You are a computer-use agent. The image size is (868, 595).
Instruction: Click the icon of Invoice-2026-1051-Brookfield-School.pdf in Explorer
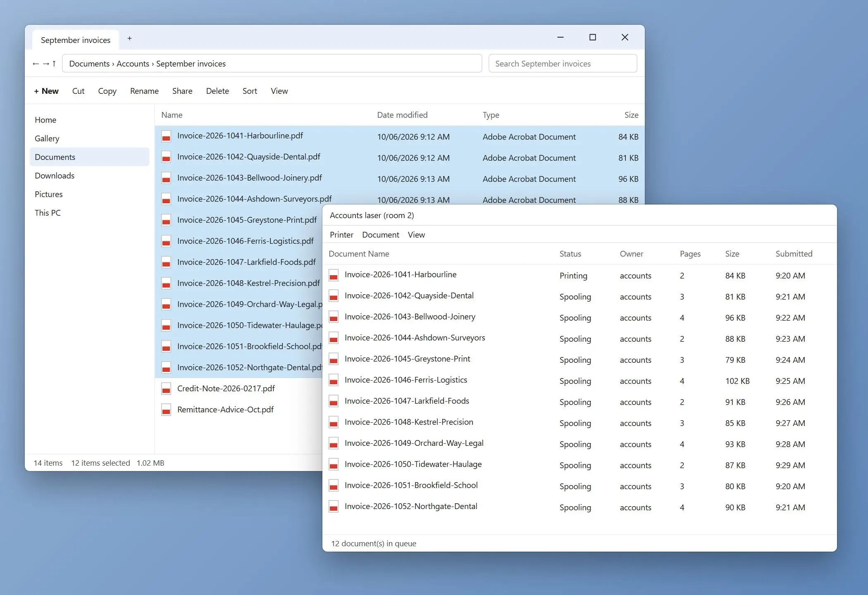[166, 347]
